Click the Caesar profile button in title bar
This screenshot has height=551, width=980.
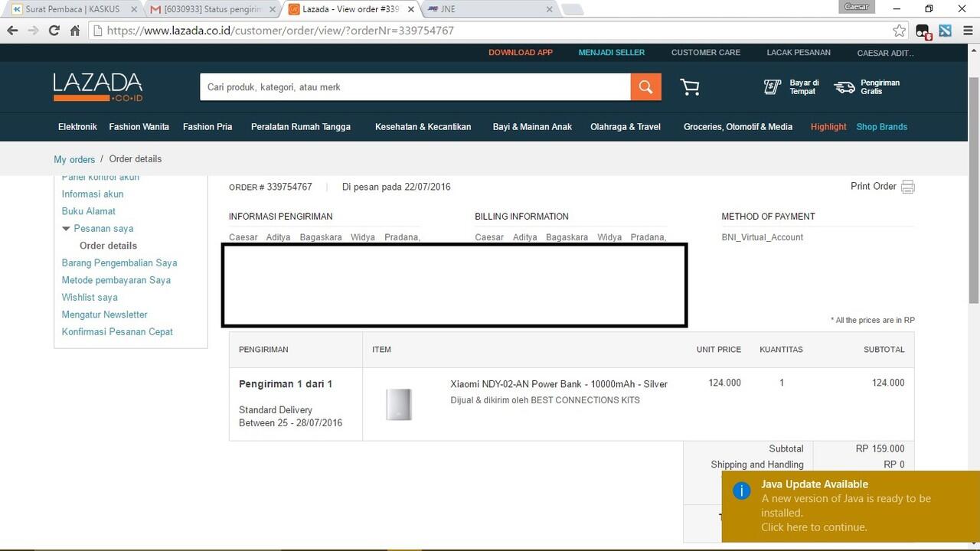pos(856,7)
